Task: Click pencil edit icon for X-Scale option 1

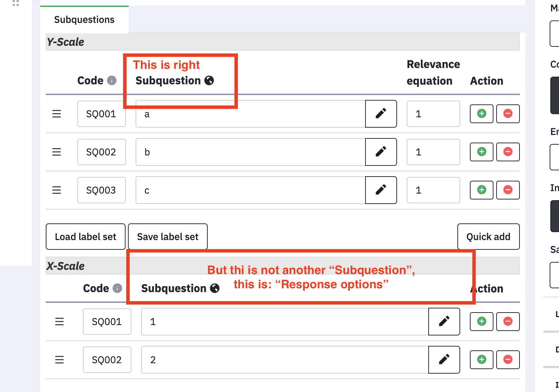Action: tap(444, 322)
